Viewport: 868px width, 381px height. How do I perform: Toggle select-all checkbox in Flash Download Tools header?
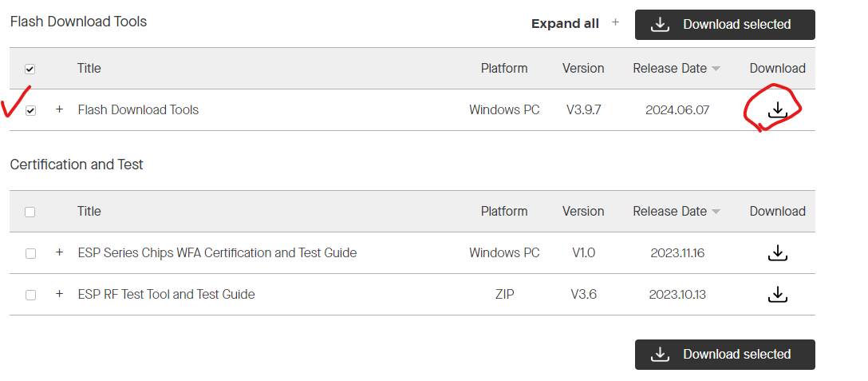30,69
